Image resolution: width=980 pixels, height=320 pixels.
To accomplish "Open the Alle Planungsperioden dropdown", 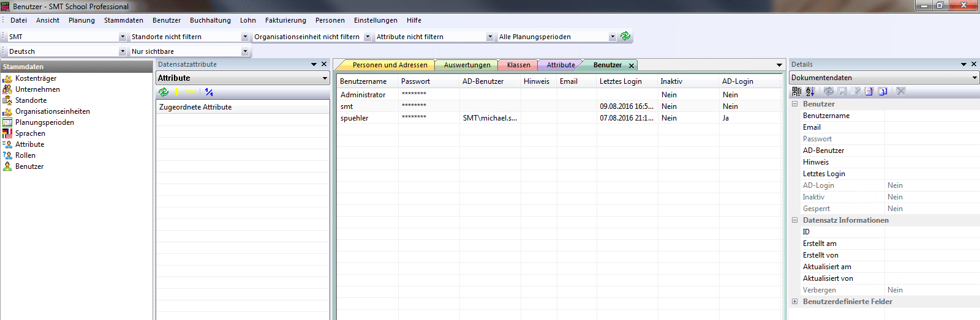I will (612, 37).
